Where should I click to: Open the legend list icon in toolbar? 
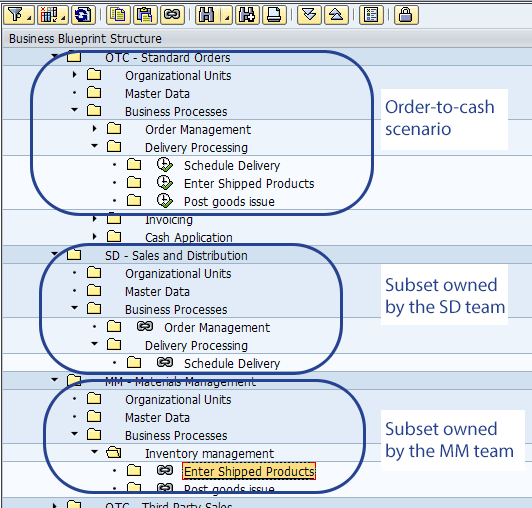pyautogui.click(x=371, y=15)
